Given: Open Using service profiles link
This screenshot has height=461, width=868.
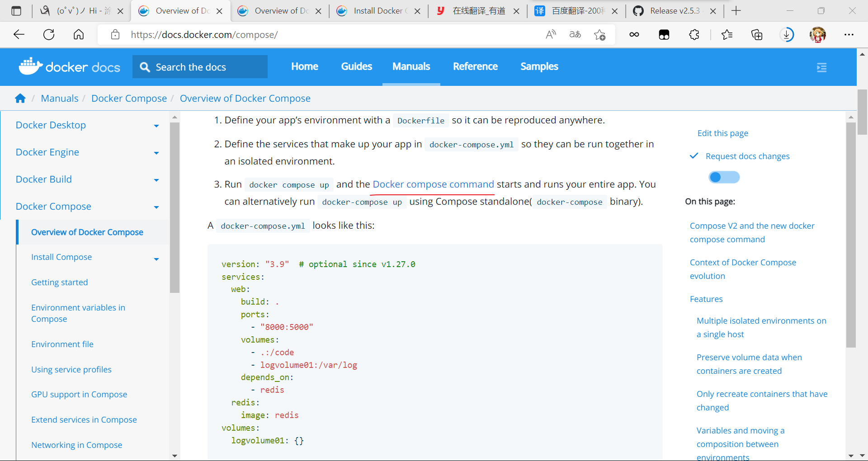Looking at the screenshot, I should 71,369.
